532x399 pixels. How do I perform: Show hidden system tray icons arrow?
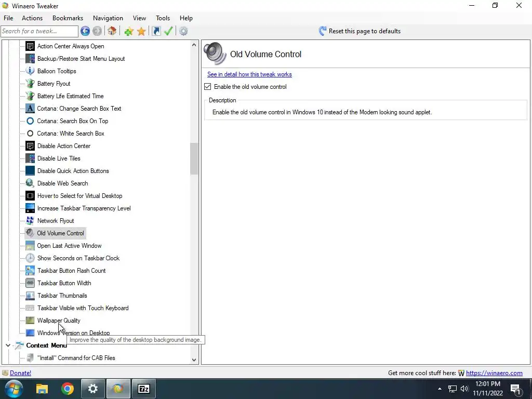click(x=440, y=389)
